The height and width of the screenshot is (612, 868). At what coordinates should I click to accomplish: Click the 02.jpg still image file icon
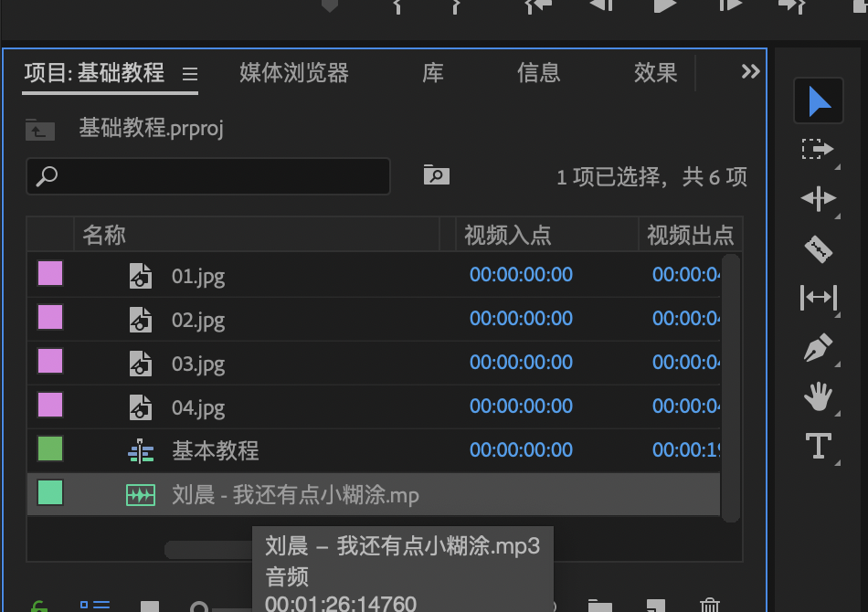point(140,320)
